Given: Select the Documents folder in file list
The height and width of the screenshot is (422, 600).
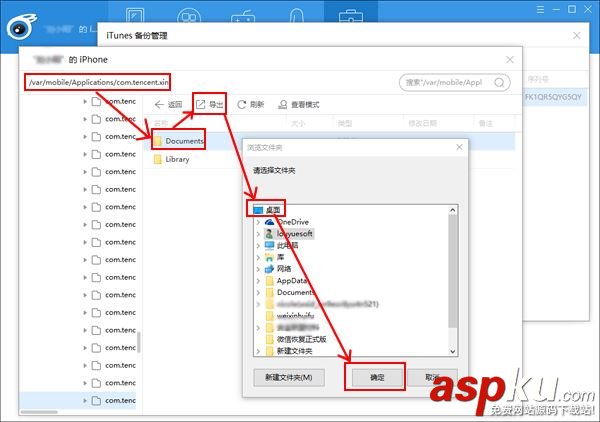Looking at the screenshot, I should tap(179, 141).
